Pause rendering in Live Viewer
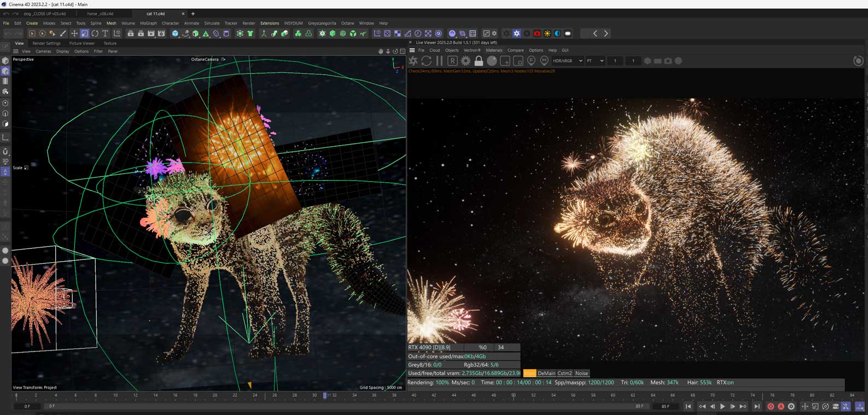868x415 pixels. point(439,61)
